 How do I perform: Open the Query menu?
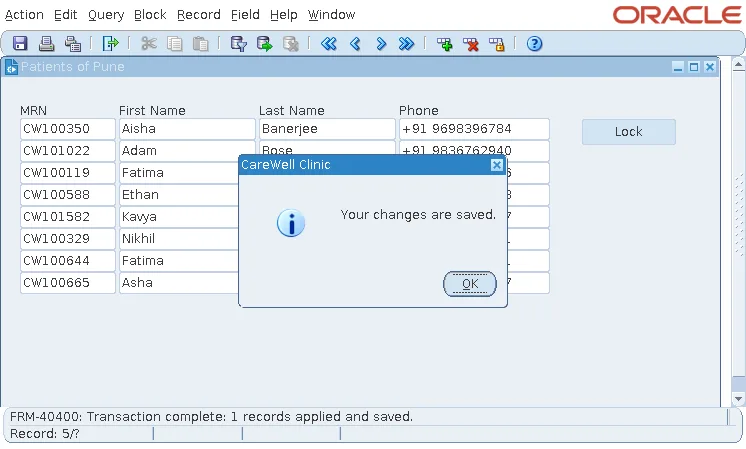(106, 15)
